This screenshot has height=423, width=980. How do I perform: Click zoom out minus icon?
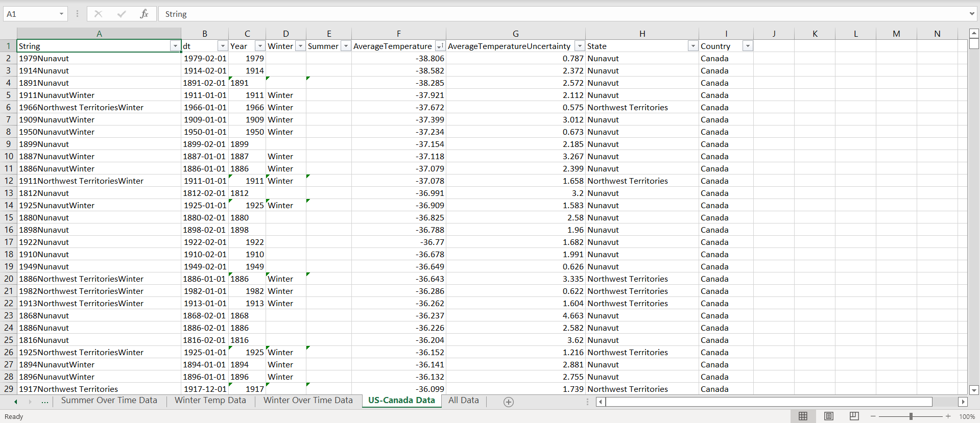[873, 416]
